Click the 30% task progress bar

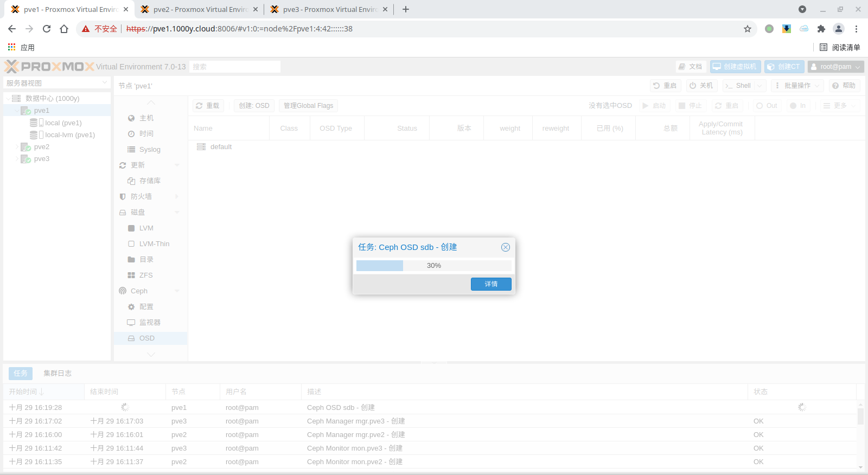click(x=433, y=266)
